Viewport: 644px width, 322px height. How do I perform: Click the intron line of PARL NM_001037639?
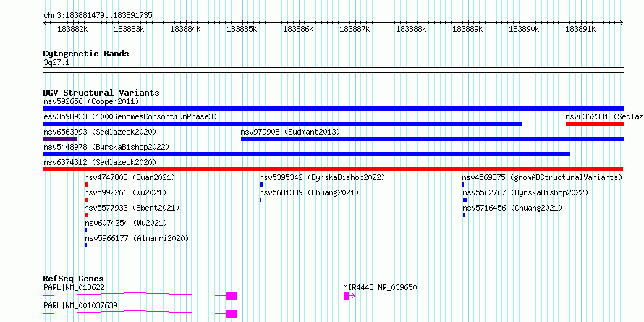pyautogui.click(x=135, y=312)
